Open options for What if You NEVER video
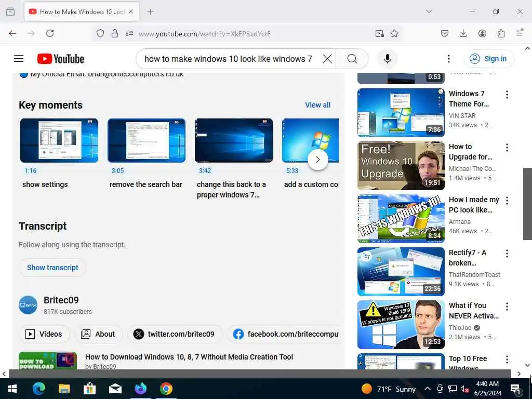 tap(507, 307)
